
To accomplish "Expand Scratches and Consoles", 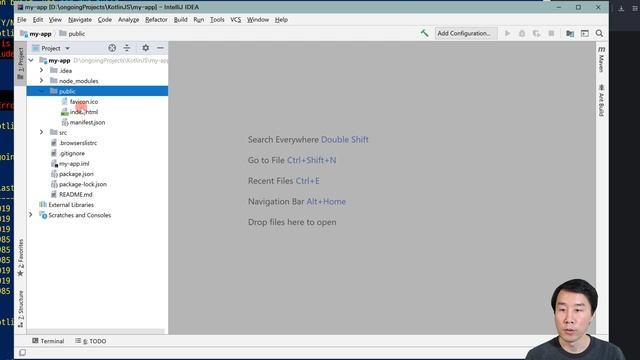I will point(31,215).
